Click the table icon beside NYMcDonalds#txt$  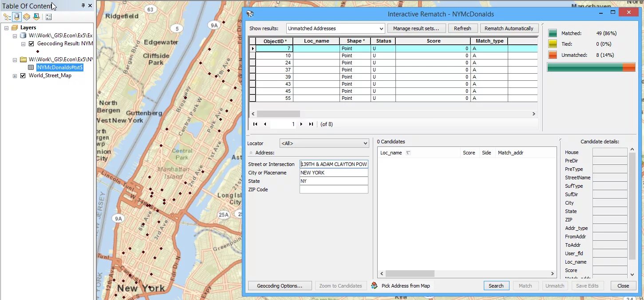click(x=31, y=67)
